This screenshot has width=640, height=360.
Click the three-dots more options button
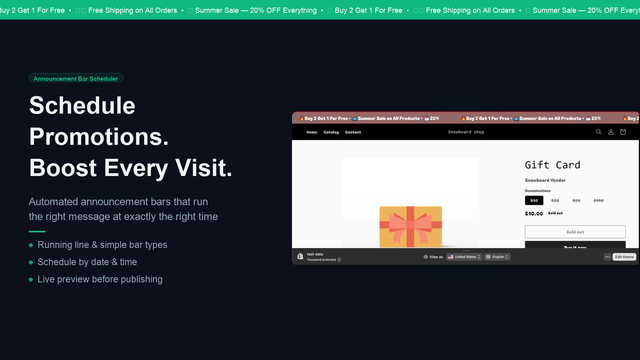(607, 257)
